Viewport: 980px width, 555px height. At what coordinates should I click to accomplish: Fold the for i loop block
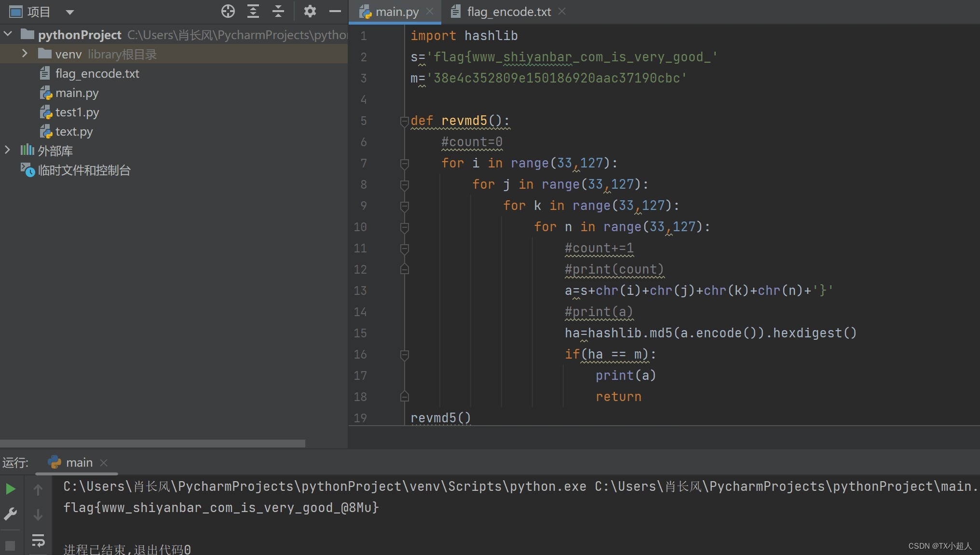coord(405,164)
